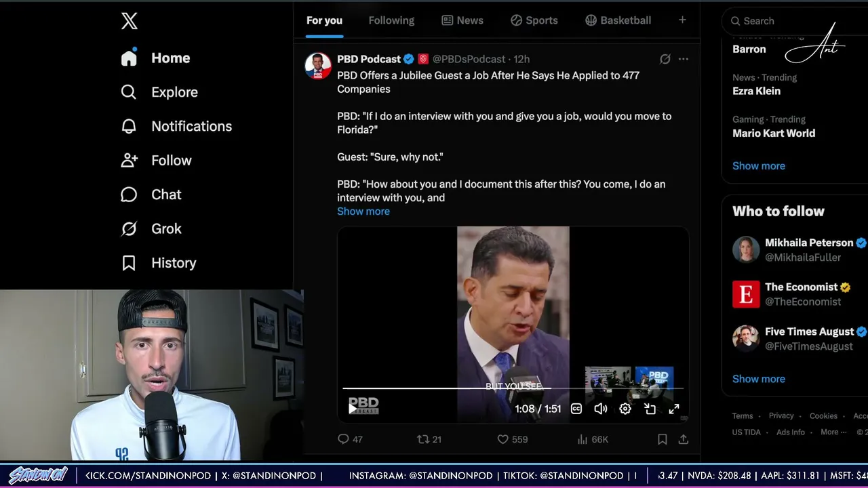
Task: Open the US TIDA footer link
Action: tap(747, 432)
